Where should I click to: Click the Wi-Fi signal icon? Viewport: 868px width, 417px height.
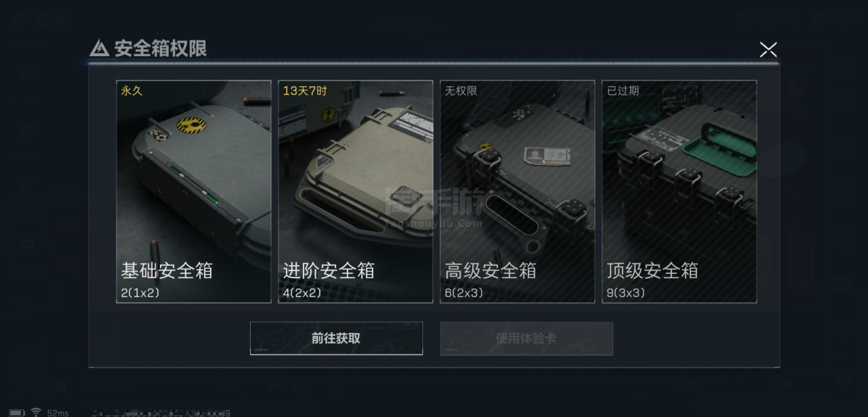point(36,412)
